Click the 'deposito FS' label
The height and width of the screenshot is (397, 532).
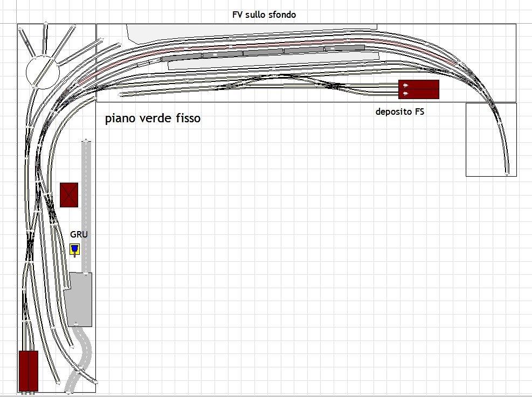click(400, 112)
